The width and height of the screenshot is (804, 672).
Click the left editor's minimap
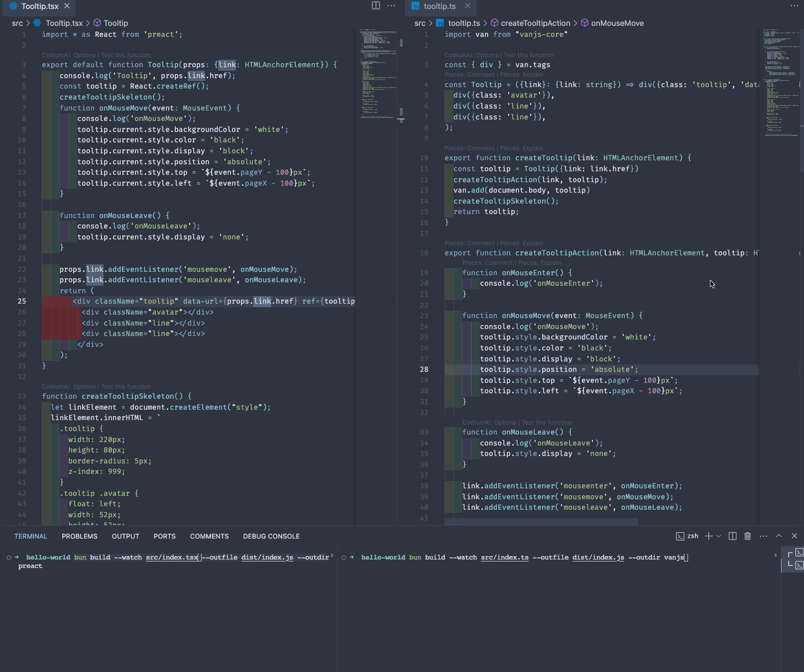pos(377,75)
